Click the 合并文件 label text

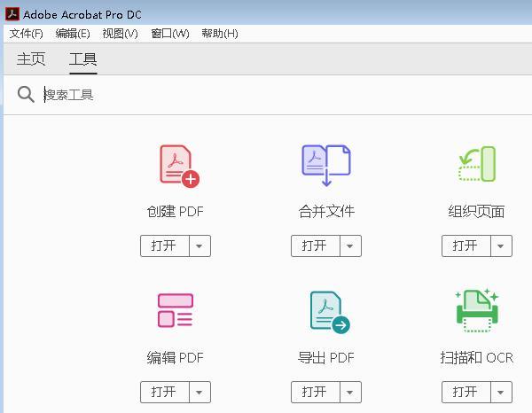pos(326,212)
